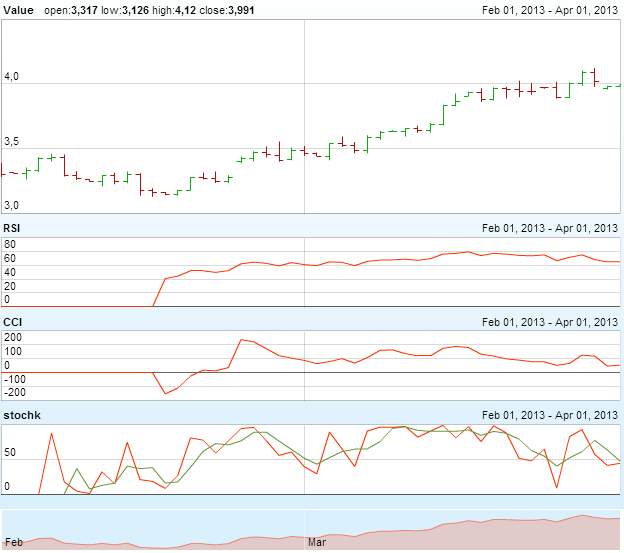This screenshot has height=553, width=624.
Task: Click the stochk panel title
Action: (x=22, y=415)
